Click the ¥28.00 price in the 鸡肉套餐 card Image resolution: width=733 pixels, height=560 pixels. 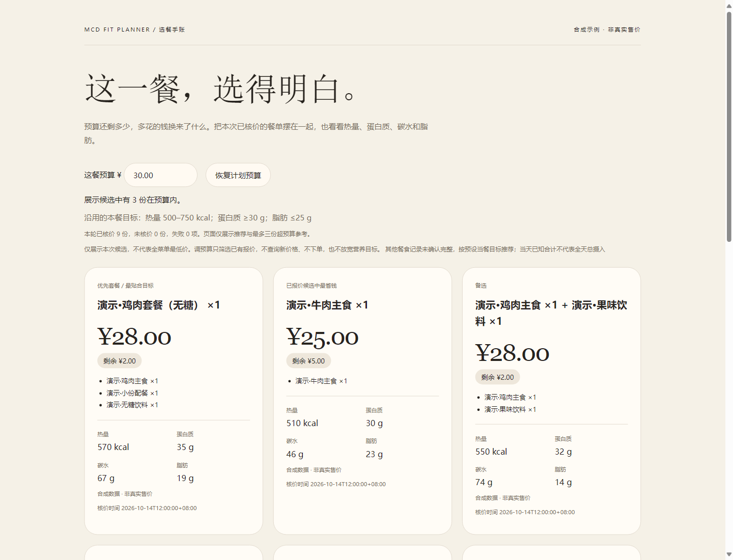134,337
